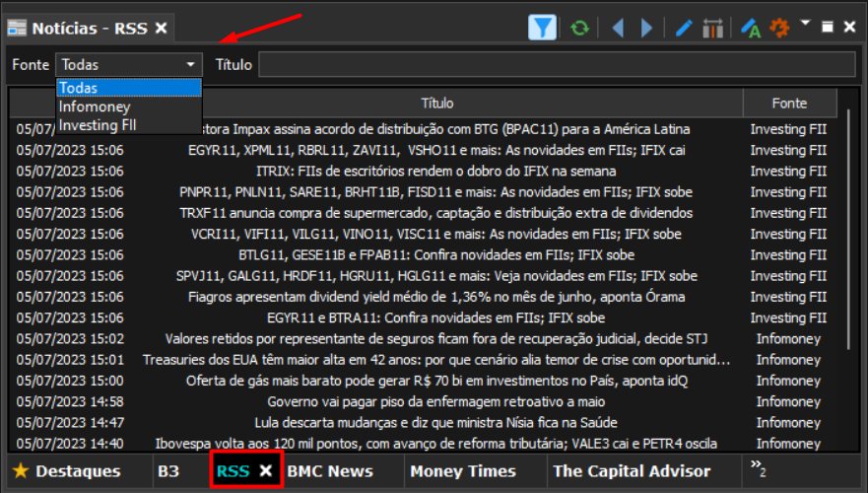Sort by the Fonte column header
This screenshot has width=868, height=493.
(x=789, y=103)
